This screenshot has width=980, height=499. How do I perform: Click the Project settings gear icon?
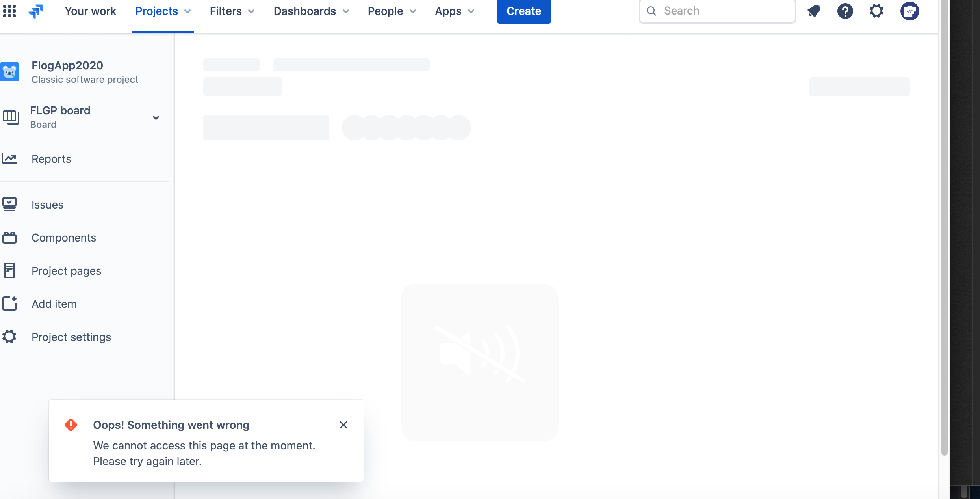[x=9, y=337]
